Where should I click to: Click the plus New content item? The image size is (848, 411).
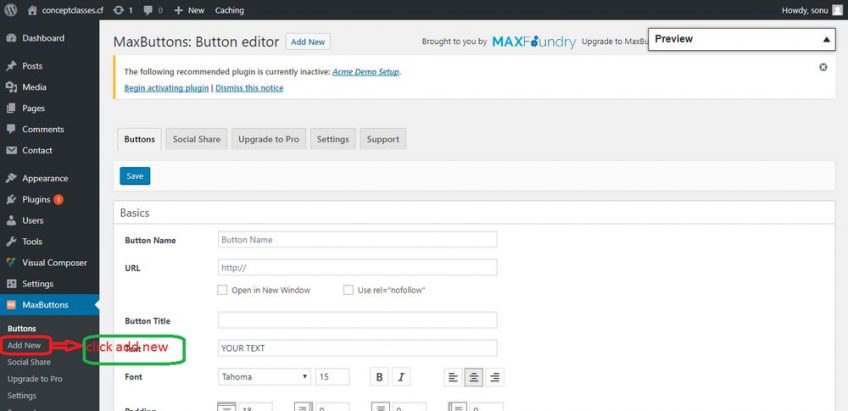tap(189, 10)
